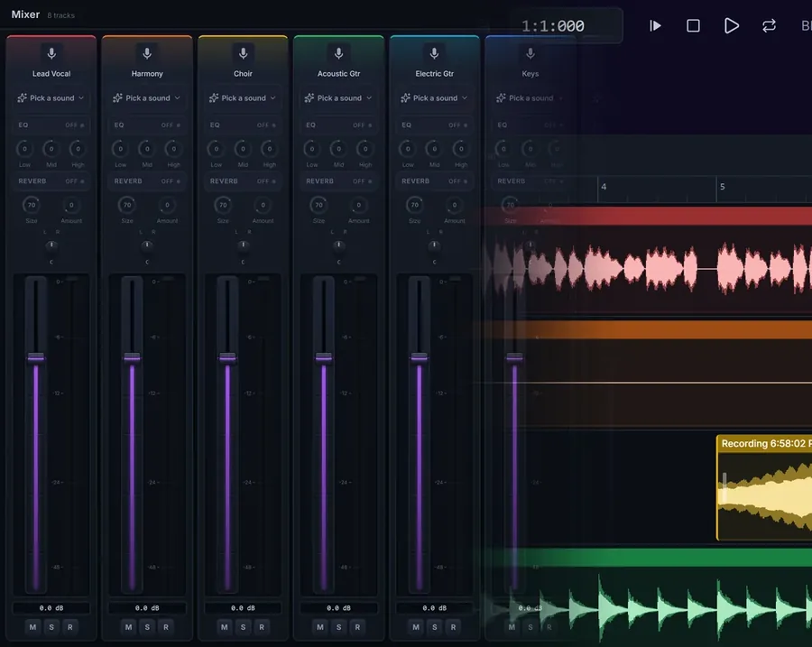Click the Keys microphone icon

(531, 53)
